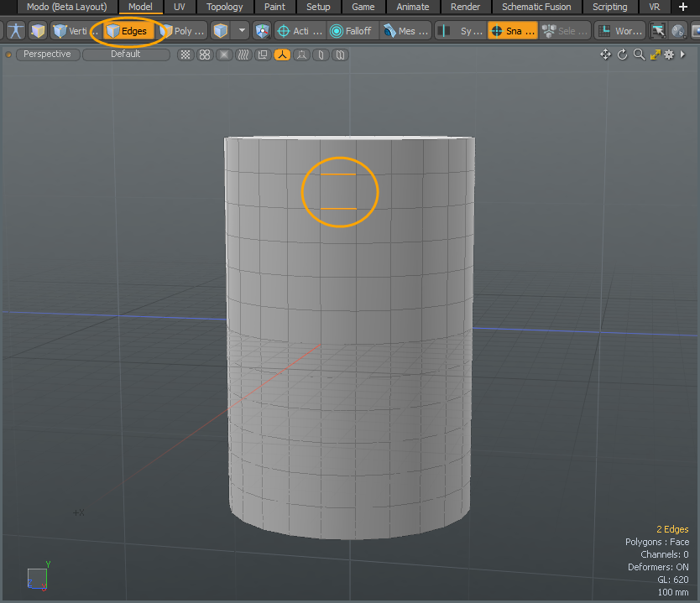
Task: Click the maximize viewport arrows icon
Action: pos(654,55)
